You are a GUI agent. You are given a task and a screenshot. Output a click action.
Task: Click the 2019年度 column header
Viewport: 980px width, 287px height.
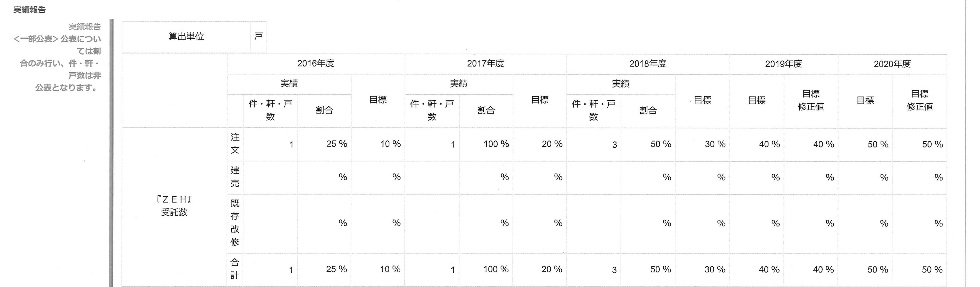[784, 64]
